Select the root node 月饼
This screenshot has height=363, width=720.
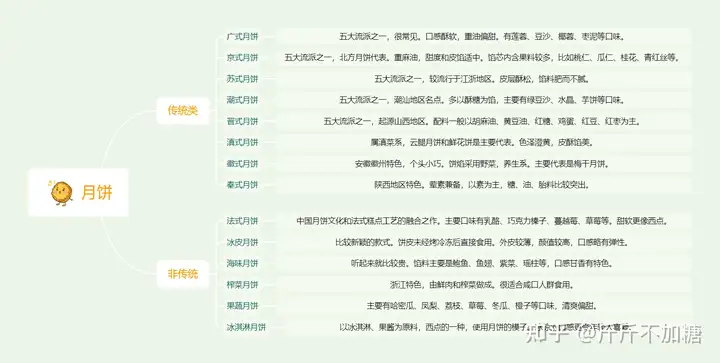pos(78,192)
